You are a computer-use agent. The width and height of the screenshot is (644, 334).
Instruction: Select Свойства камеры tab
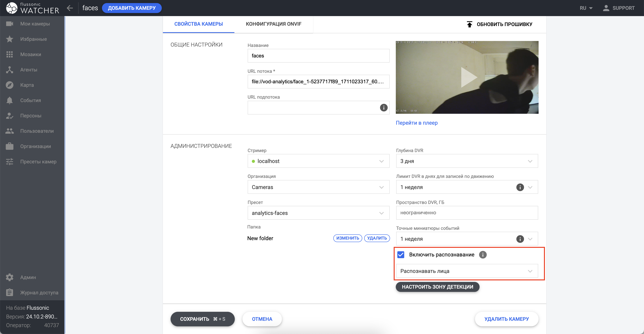point(199,24)
